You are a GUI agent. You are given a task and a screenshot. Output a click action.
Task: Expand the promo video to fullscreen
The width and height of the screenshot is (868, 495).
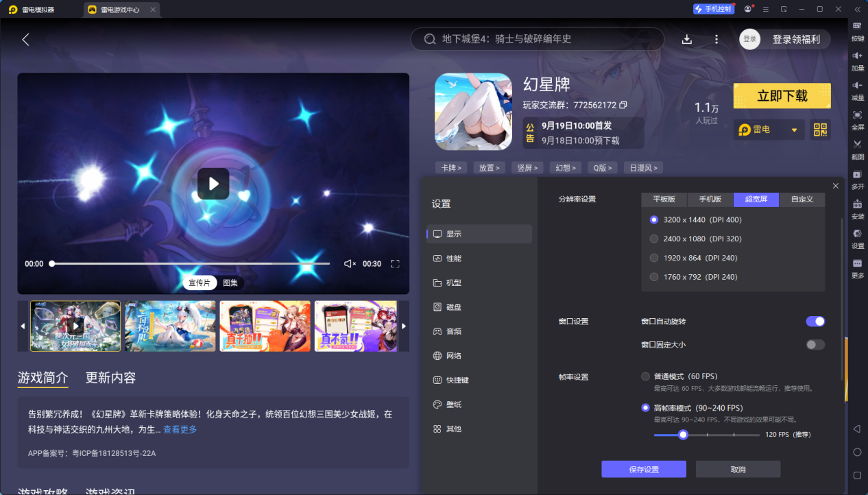pyautogui.click(x=395, y=264)
